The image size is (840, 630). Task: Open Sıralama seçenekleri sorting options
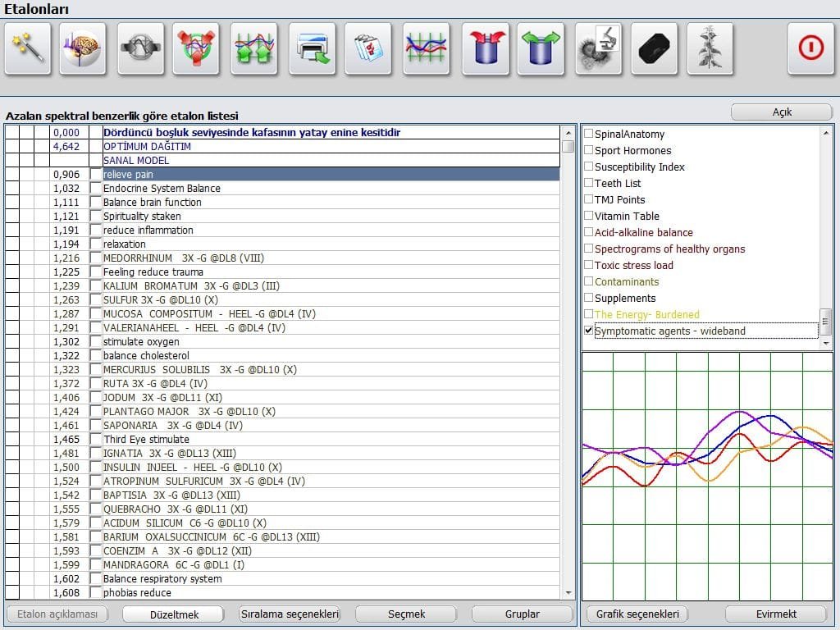[x=289, y=614]
